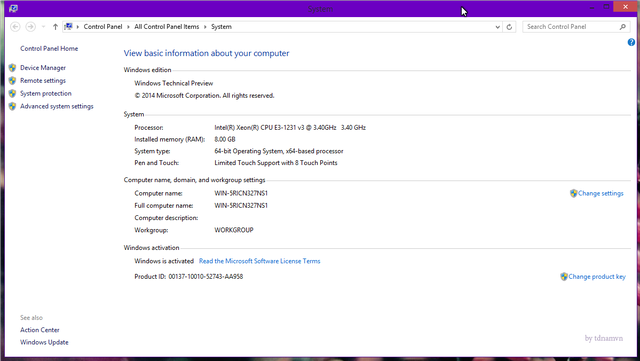640x361 pixels.
Task: Maximize the System window
Action: pyautogui.click(x=607, y=7)
